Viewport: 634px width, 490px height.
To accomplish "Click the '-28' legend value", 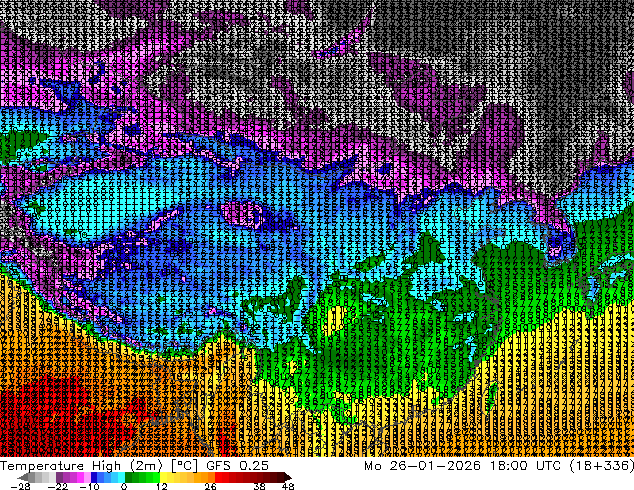I will pyautogui.click(x=21, y=486).
